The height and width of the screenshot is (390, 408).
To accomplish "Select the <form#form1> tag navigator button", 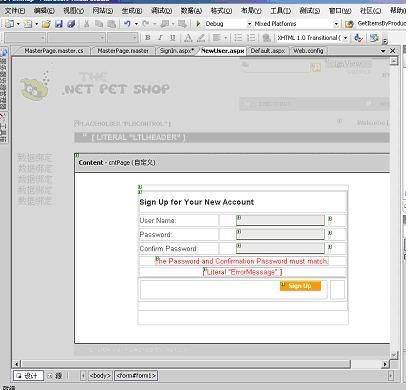I will pos(136,375).
